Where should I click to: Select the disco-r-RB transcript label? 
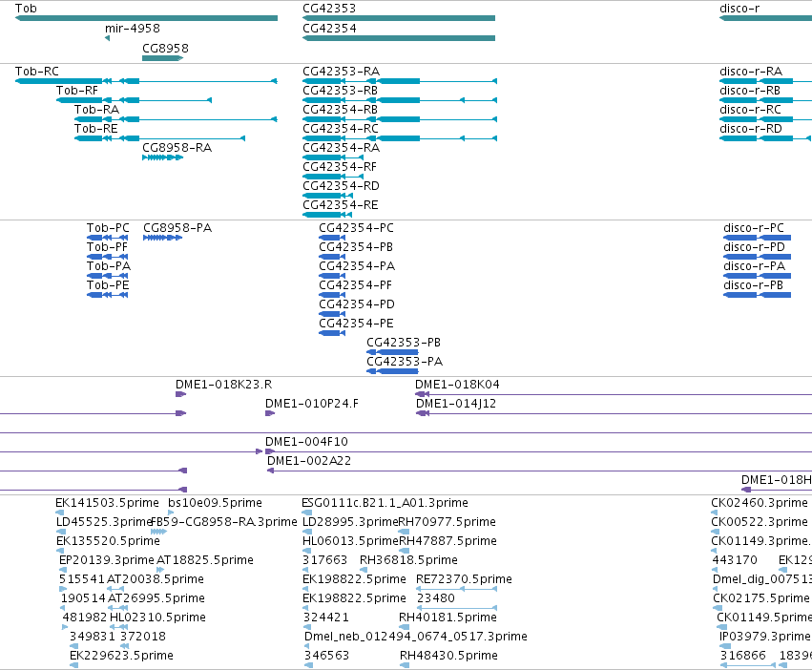click(x=750, y=91)
